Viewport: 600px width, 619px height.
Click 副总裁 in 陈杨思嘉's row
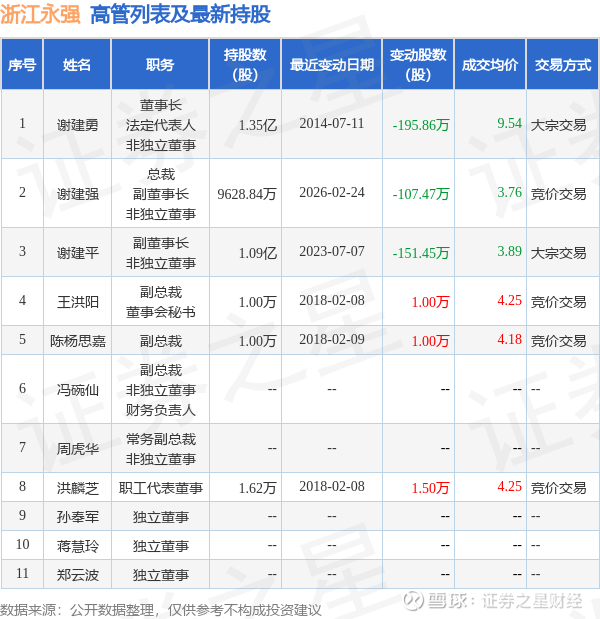(x=161, y=341)
